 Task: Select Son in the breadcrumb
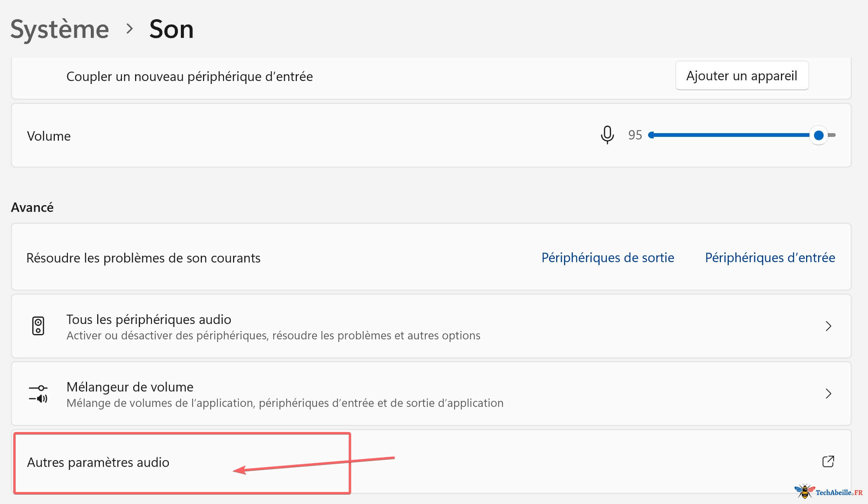coord(171,29)
